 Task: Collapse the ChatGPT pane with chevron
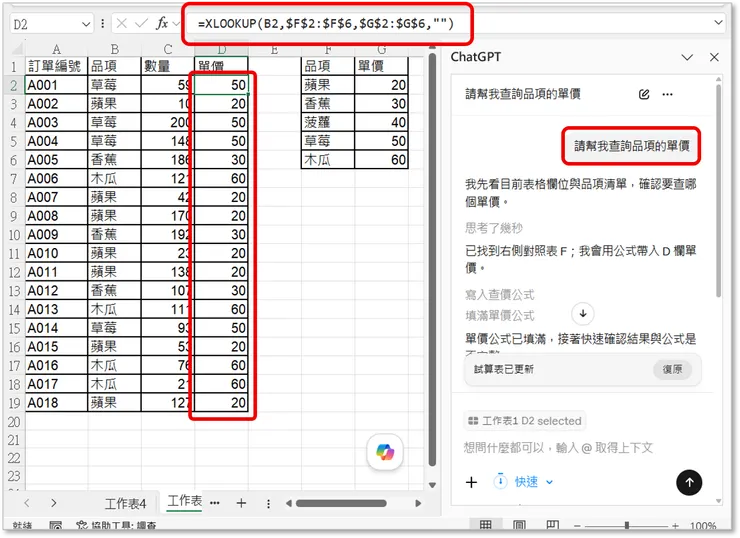tap(687, 58)
